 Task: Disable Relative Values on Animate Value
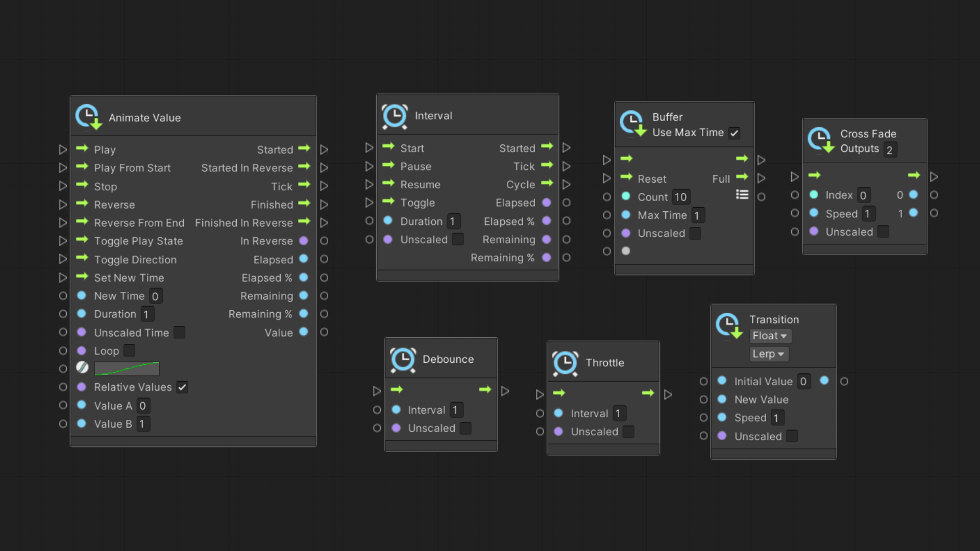182,387
